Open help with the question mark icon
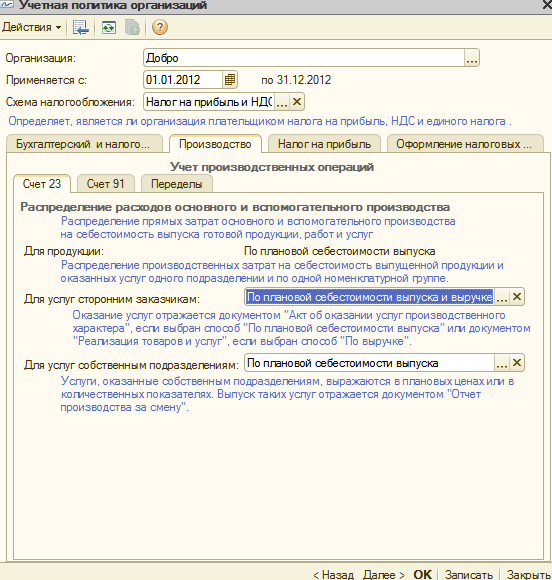 click(x=160, y=27)
